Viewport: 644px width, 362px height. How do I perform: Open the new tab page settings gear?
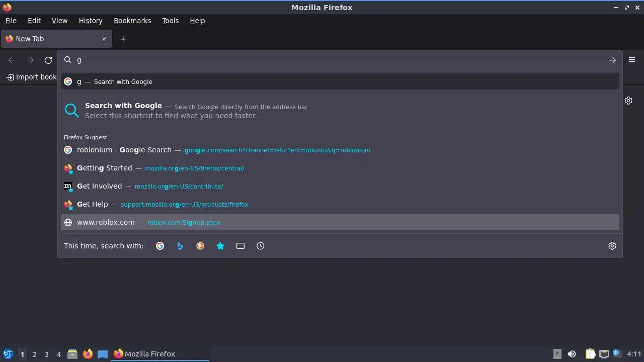pyautogui.click(x=628, y=101)
